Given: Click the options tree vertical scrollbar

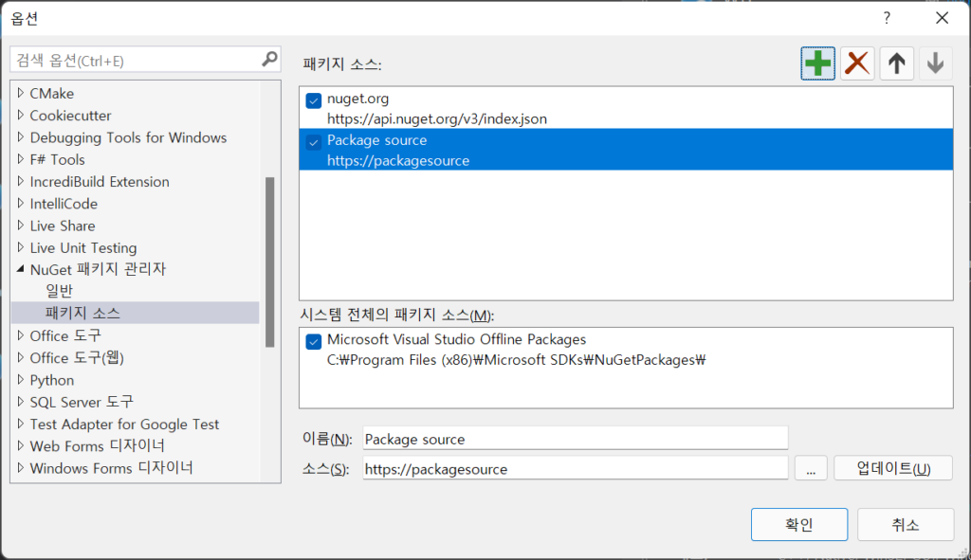Looking at the screenshot, I should (x=269, y=262).
